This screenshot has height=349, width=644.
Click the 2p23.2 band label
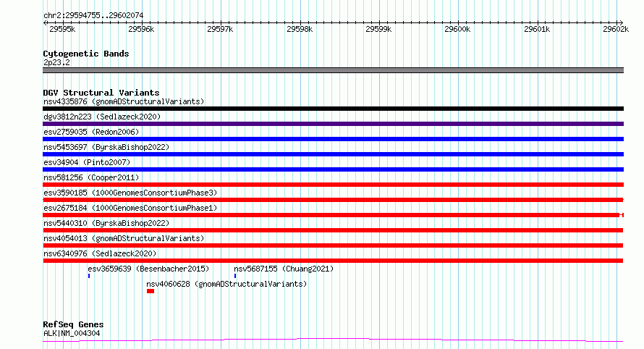[x=56, y=62]
